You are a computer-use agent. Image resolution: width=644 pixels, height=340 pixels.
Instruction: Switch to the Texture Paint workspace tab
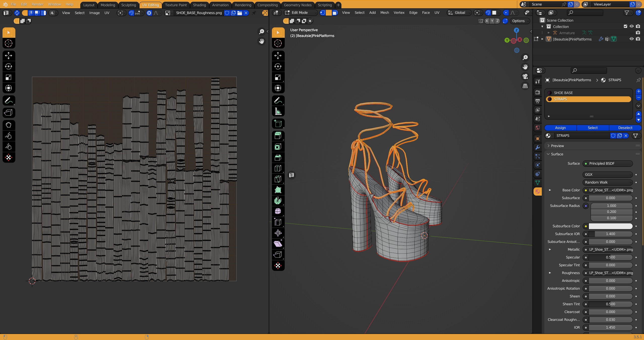click(x=176, y=5)
